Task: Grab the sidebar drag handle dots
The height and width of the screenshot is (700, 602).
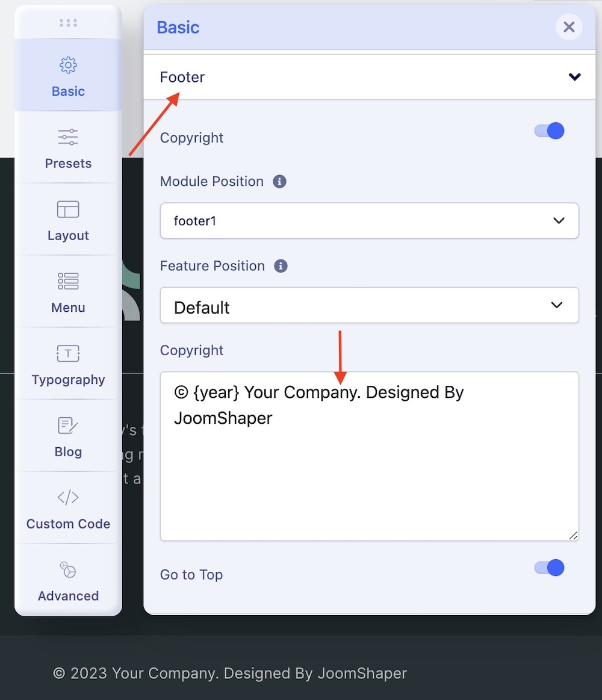Action: pos(68,23)
